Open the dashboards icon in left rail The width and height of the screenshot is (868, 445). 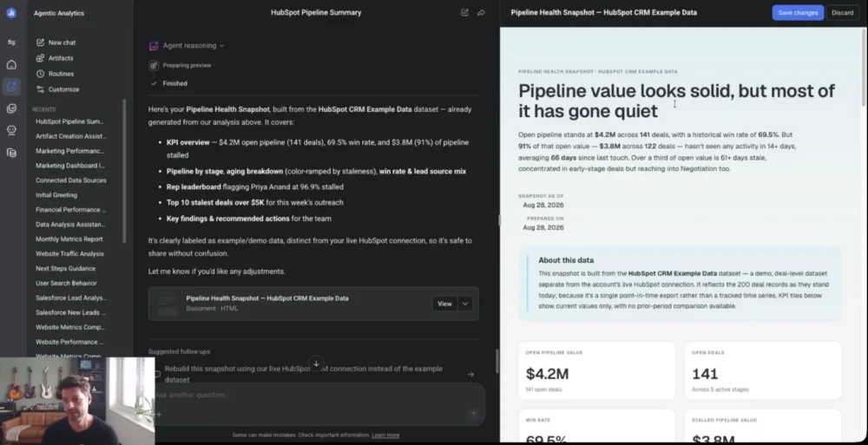11,108
